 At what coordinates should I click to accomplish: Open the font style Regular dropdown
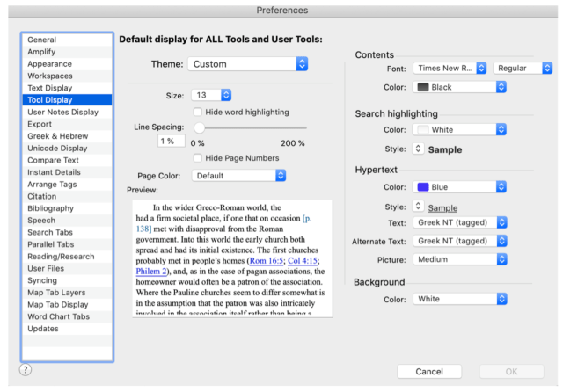coord(523,68)
